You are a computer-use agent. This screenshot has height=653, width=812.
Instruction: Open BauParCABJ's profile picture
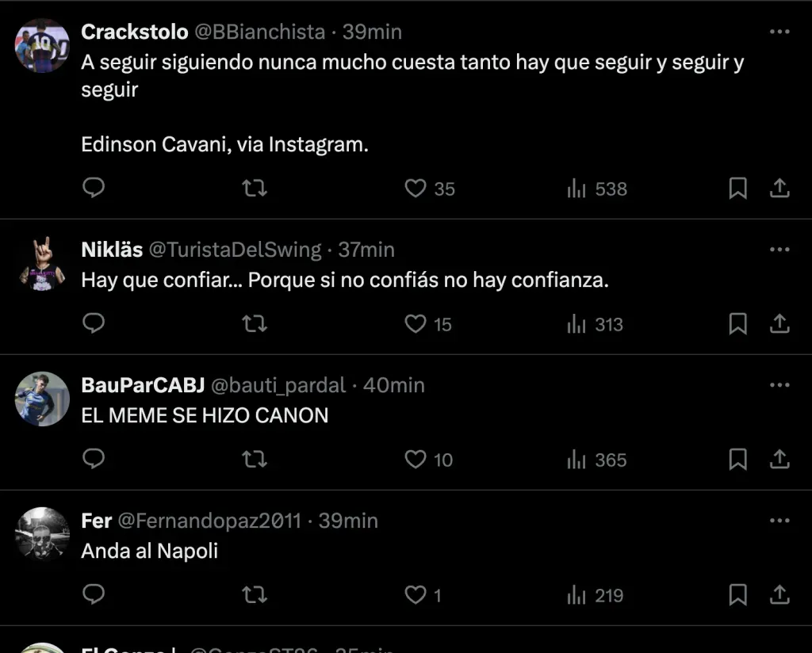click(43, 399)
